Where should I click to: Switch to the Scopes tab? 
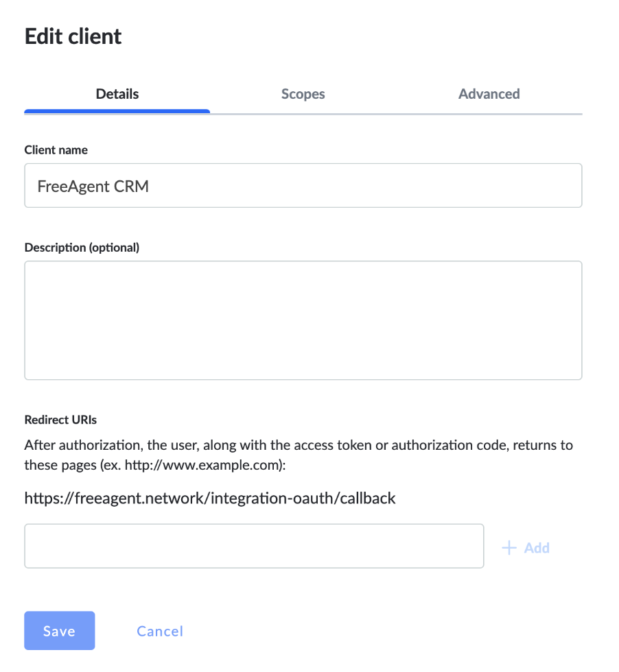pyautogui.click(x=303, y=94)
